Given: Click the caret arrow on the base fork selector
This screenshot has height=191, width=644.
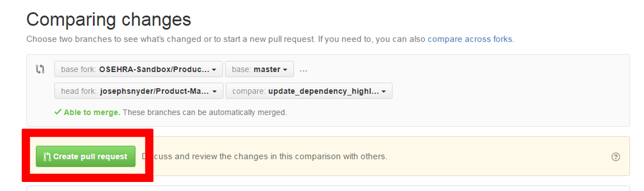Looking at the screenshot, I should [x=214, y=70].
